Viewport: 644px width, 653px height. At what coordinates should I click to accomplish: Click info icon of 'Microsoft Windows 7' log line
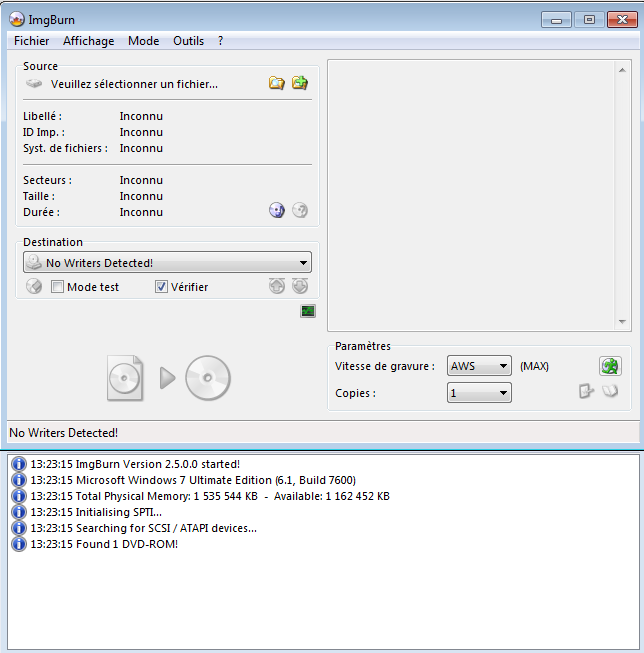pos(19,480)
